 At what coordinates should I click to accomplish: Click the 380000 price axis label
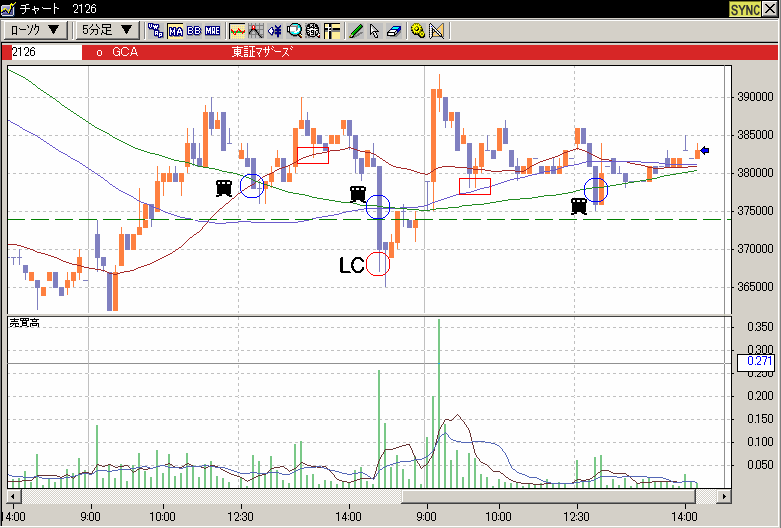click(x=755, y=173)
